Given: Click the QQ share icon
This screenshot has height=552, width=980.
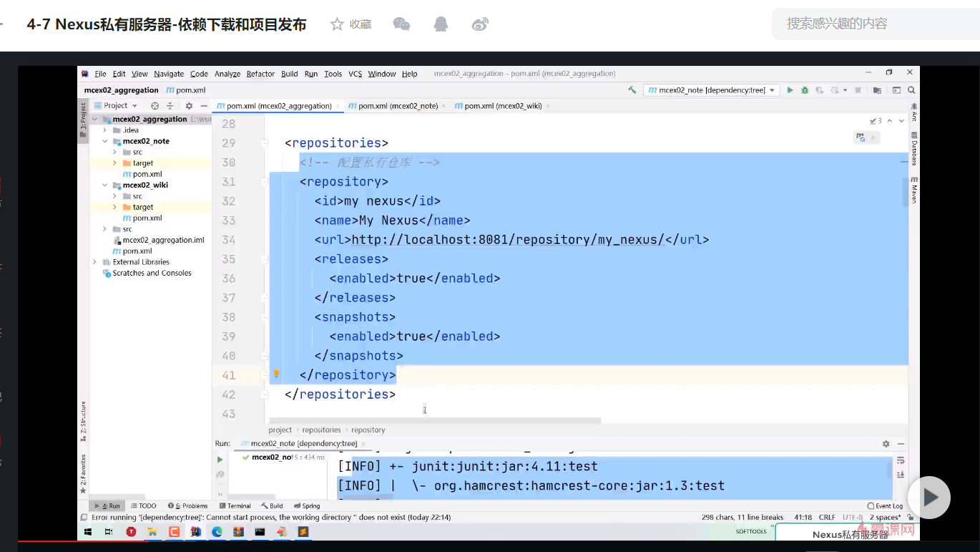Looking at the screenshot, I should point(441,24).
